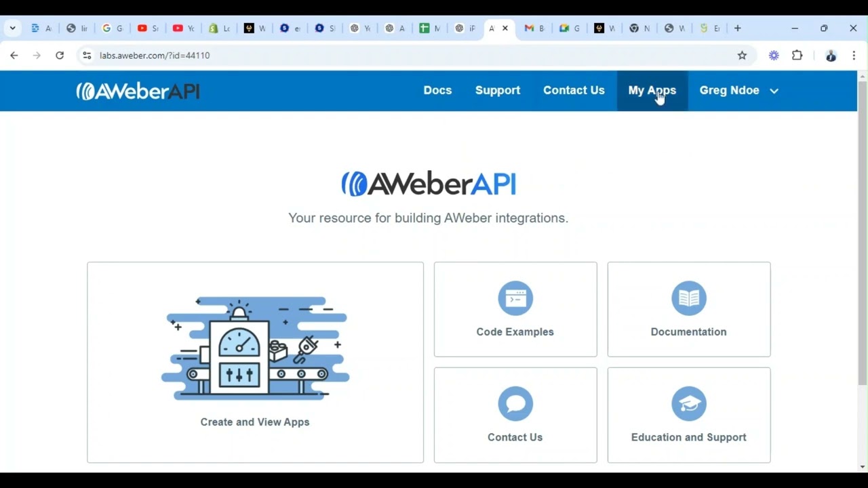
Task: Switch to the green spreadsheet tab
Action: tap(430, 28)
